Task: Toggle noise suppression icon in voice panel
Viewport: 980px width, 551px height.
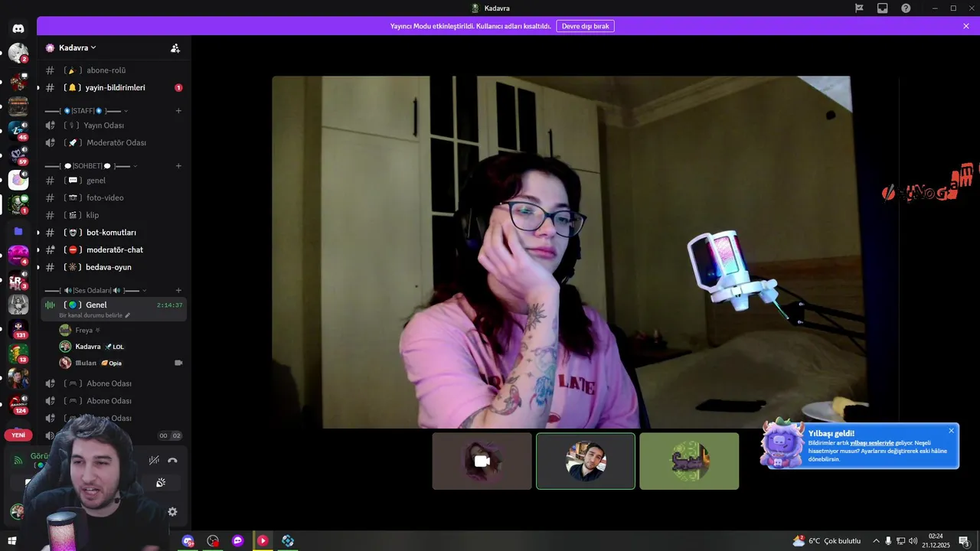Action: (x=154, y=460)
